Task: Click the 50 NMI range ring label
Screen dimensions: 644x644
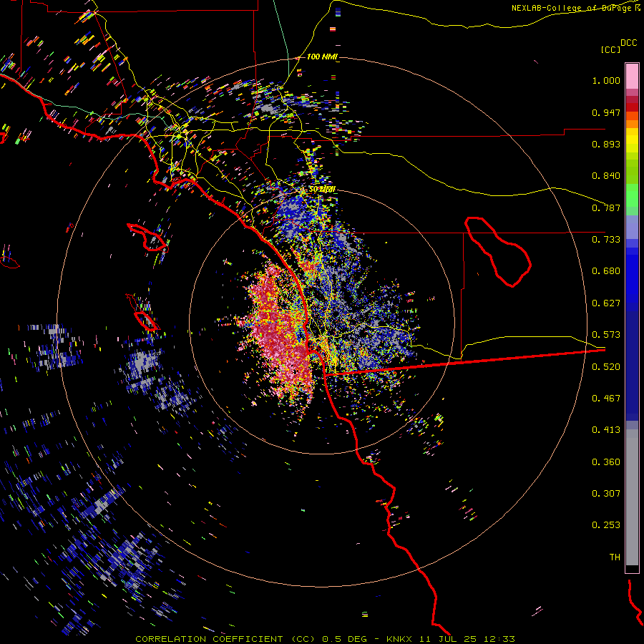Action: pyautogui.click(x=322, y=189)
